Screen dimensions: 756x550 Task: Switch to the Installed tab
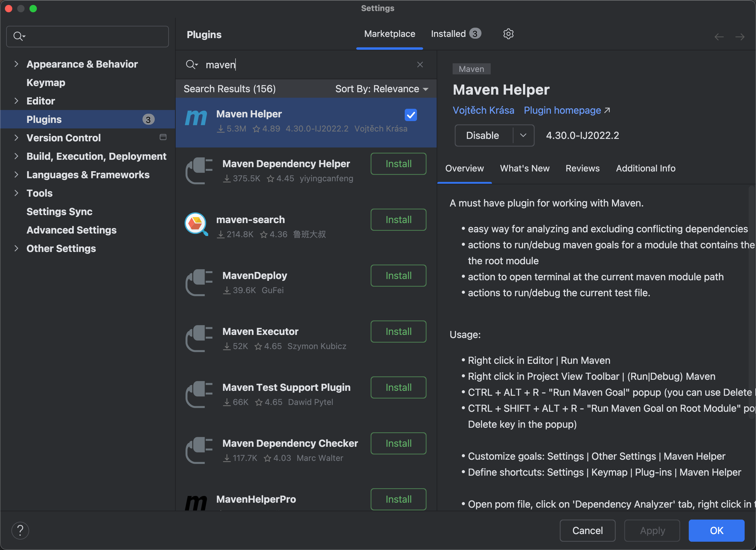click(x=456, y=34)
